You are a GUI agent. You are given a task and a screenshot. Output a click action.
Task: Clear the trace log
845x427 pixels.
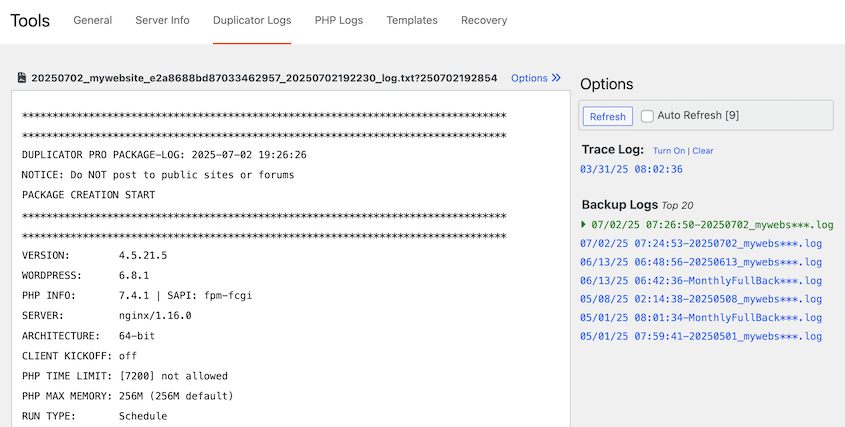pos(703,151)
